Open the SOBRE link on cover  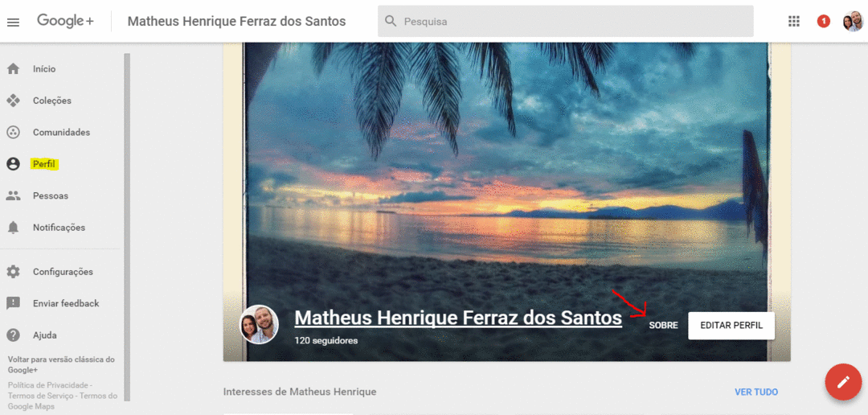(663, 326)
